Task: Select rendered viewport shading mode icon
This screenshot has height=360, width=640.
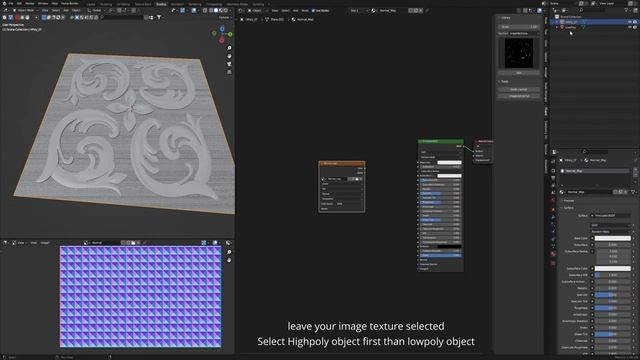Action: [x=226, y=10]
